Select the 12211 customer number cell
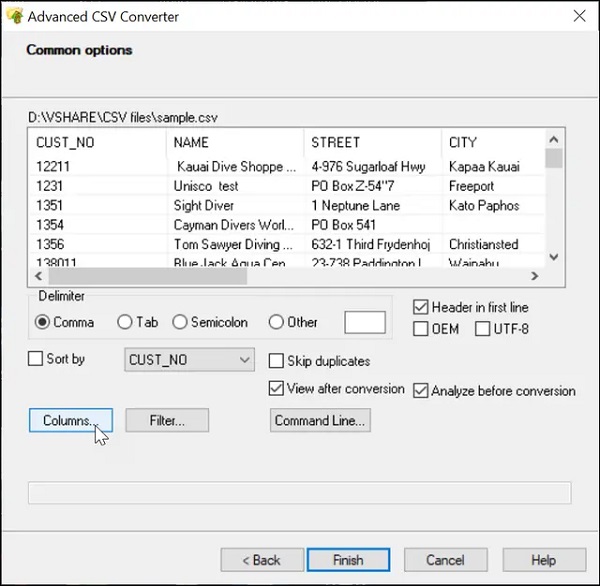Image resolution: width=600 pixels, height=586 pixels. click(98, 166)
